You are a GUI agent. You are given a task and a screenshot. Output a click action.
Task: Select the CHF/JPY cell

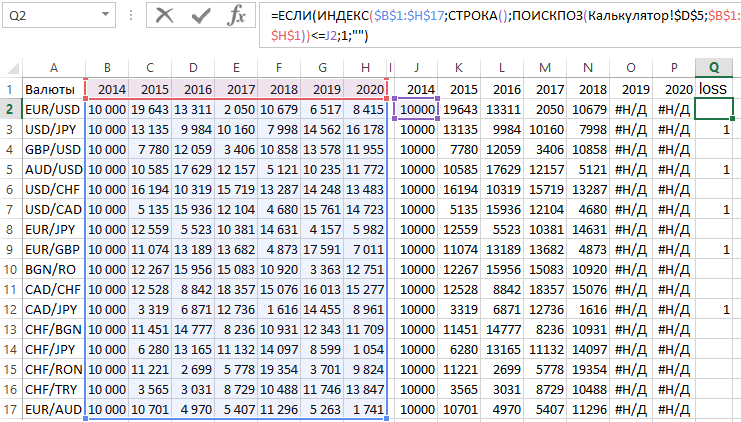click(x=54, y=349)
